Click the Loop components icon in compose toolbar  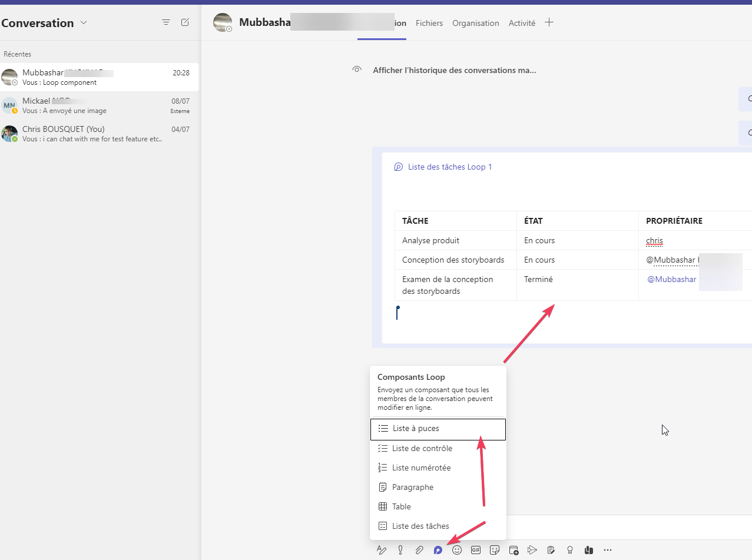pos(438,550)
